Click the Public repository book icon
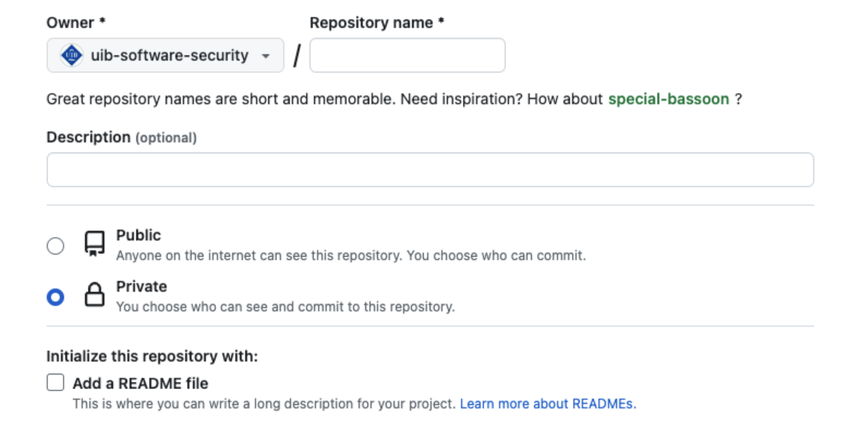Screen dimensions: 868x427 pyautogui.click(x=94, y=243)
